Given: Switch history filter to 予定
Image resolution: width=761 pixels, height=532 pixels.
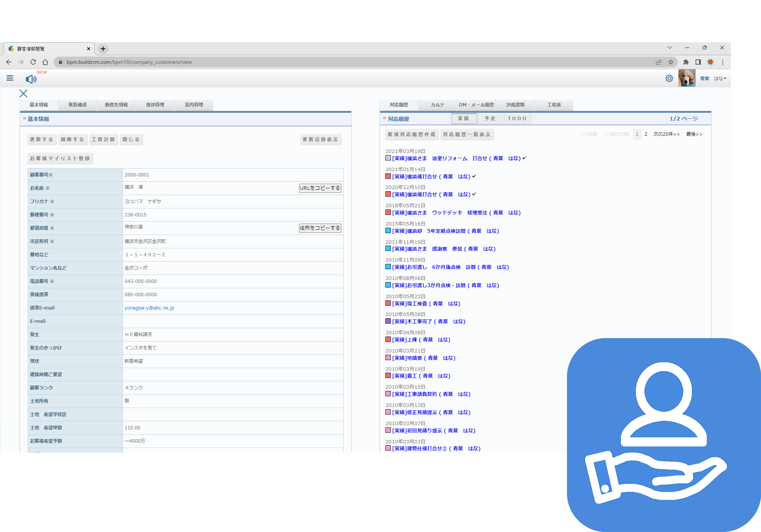Looking at the screenshot, I should (490, 119).
